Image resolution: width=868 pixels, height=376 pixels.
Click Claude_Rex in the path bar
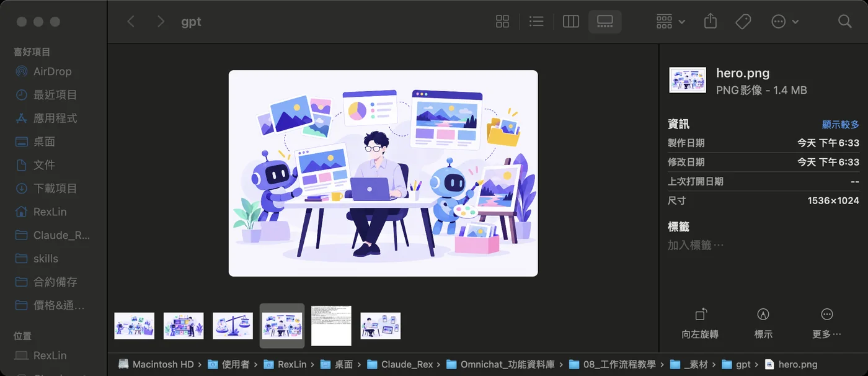coord(400,364)
